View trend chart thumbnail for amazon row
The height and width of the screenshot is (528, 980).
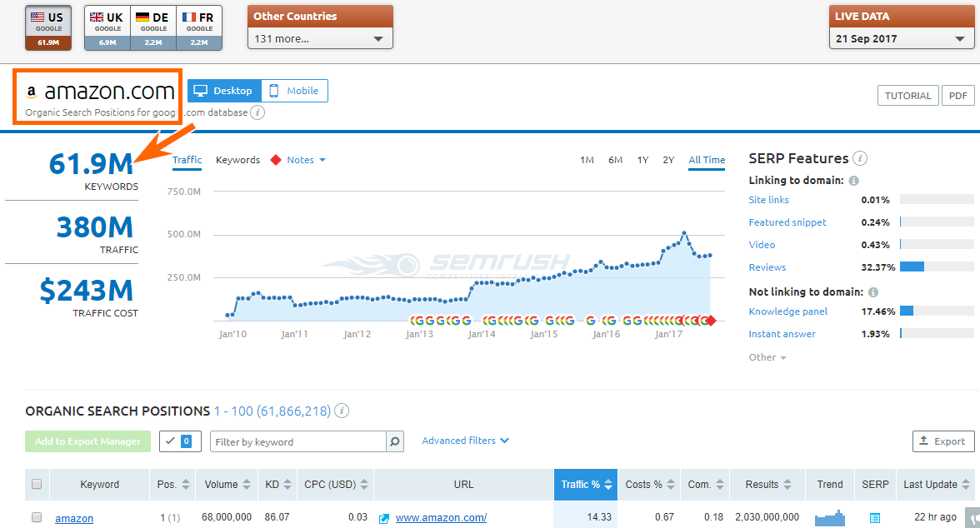coord(829,517)
